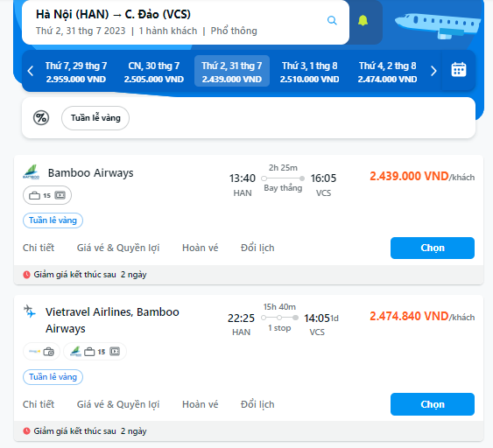Select Thứ 7, 29 thg 7 date tab

coord(76,72)
